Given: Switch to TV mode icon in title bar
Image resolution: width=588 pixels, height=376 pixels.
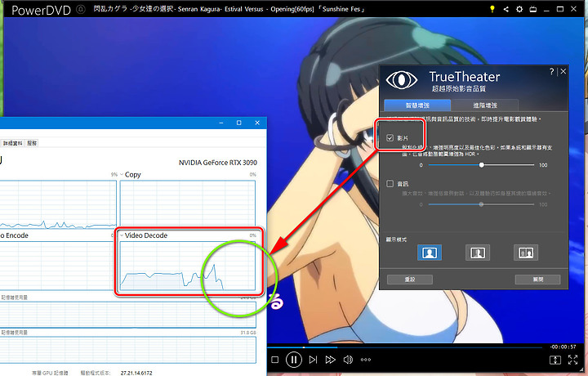Looking at the screenshot, I should (532, 9).
